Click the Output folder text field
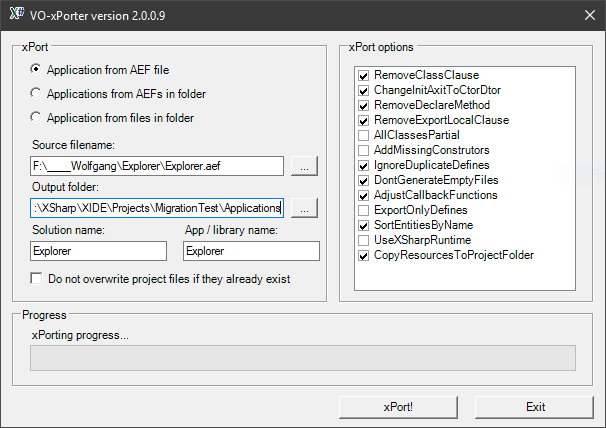 pyautogui.click(x=156, y=208)
